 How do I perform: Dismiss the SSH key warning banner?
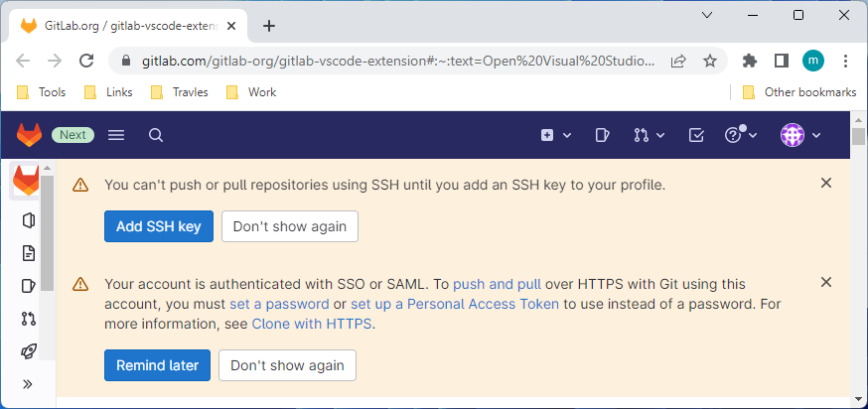pos(826,183)
